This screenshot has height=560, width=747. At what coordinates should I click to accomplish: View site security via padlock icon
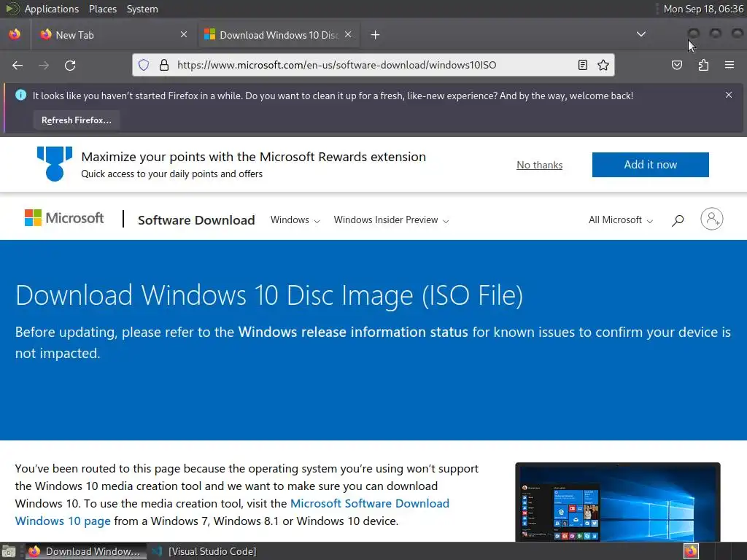164,65
